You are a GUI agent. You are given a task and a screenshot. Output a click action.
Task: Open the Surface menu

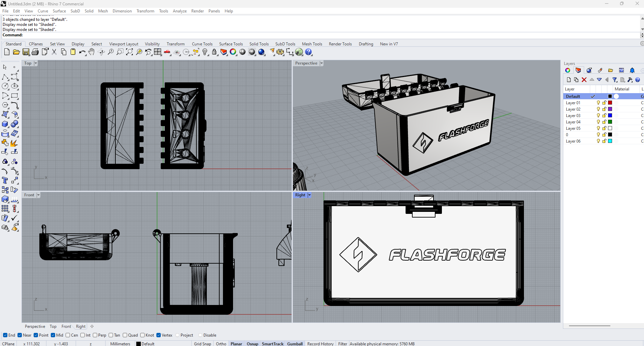point(59,11)
